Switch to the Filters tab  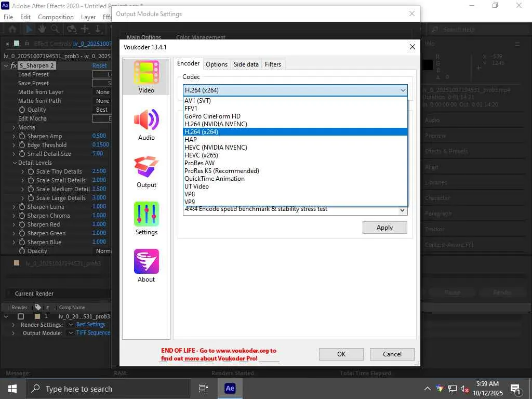pos(273,64)
